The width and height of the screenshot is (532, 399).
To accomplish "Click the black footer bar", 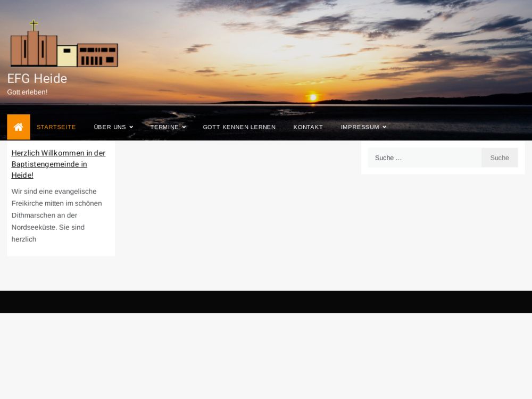I will point(266,302).
